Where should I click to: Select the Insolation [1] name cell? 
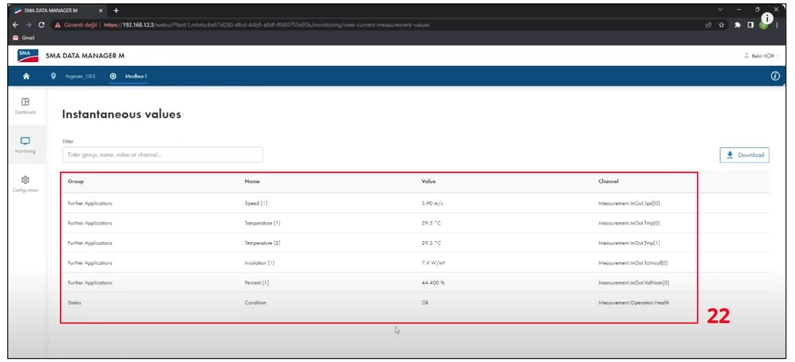pyautogui.click(x=260, y=263)
